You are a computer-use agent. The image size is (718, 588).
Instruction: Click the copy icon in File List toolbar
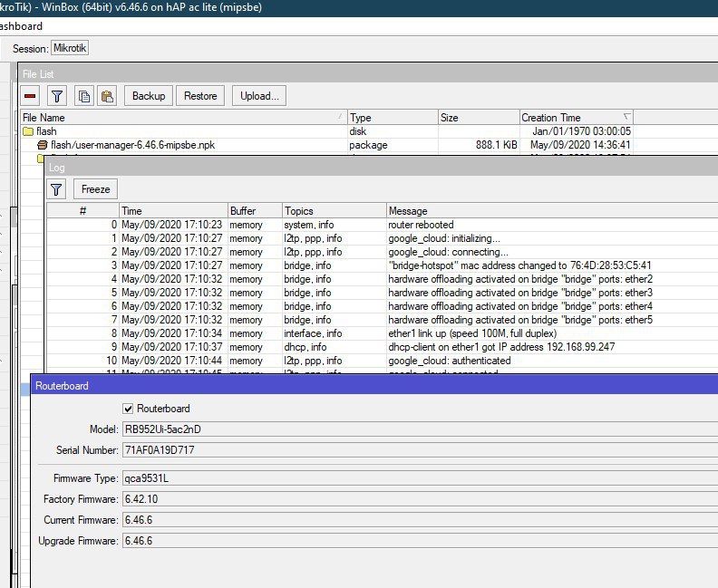click(84, 96)
